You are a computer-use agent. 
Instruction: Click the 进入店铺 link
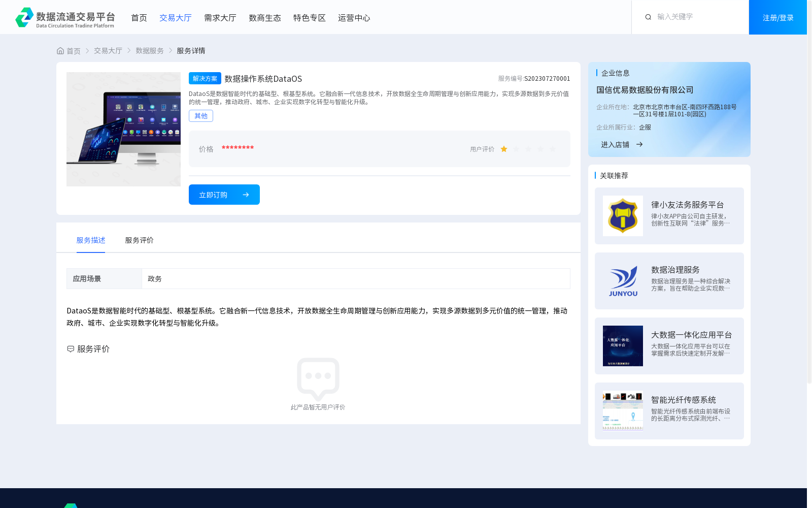(x=615, y=145)
